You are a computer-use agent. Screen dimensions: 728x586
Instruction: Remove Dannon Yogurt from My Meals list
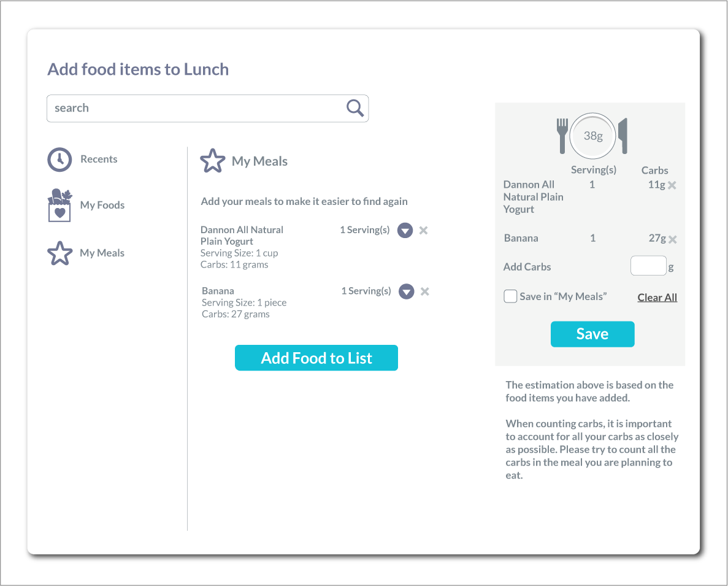click(423, 231)
